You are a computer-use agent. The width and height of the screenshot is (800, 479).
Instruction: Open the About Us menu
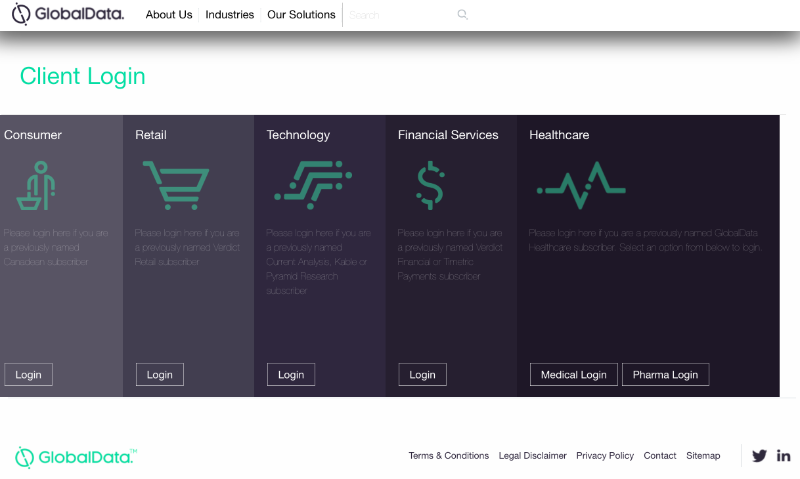169,15
